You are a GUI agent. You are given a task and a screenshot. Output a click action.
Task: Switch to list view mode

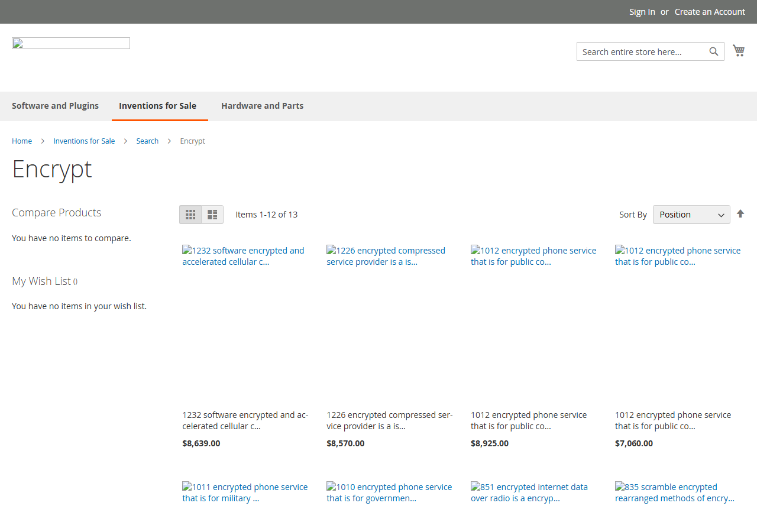point(212,215)
